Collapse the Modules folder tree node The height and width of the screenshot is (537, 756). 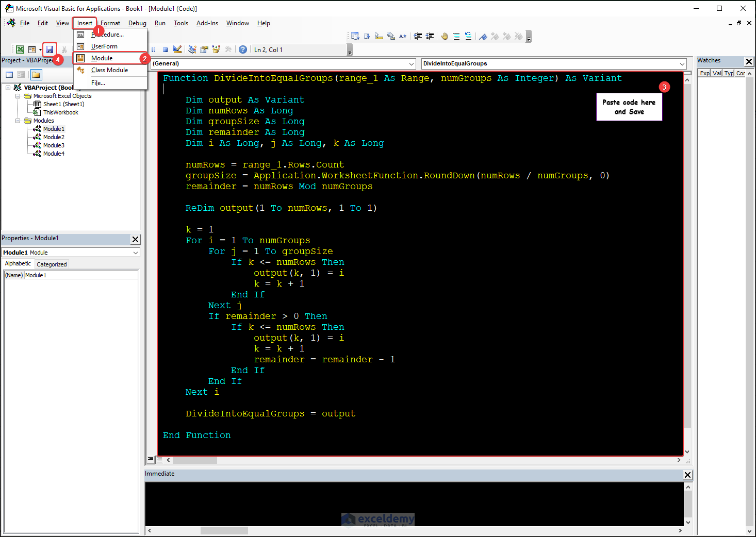pos(18,121)
